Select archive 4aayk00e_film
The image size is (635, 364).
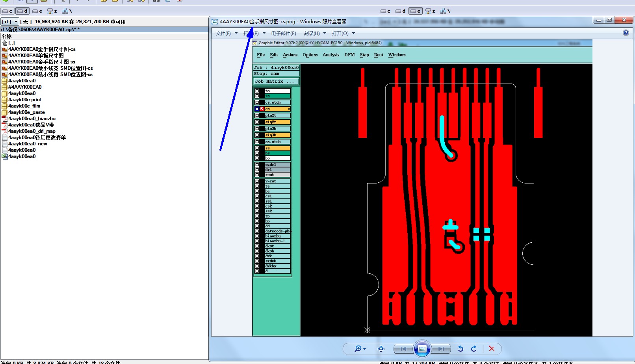[x=24, y=106]
